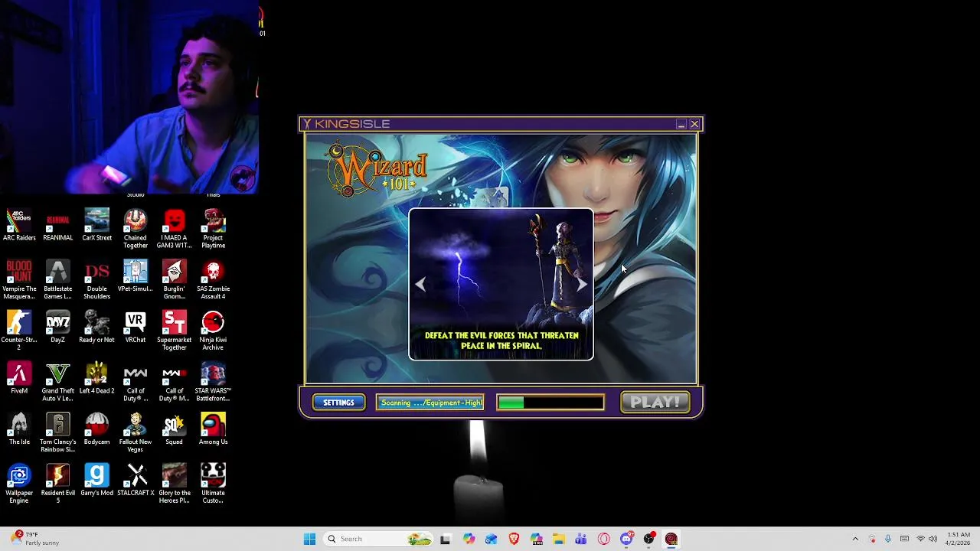The image size is (980, 551).
Task: Minimize the KingsIsle launcher window
Action: click(x=681, y=124)
